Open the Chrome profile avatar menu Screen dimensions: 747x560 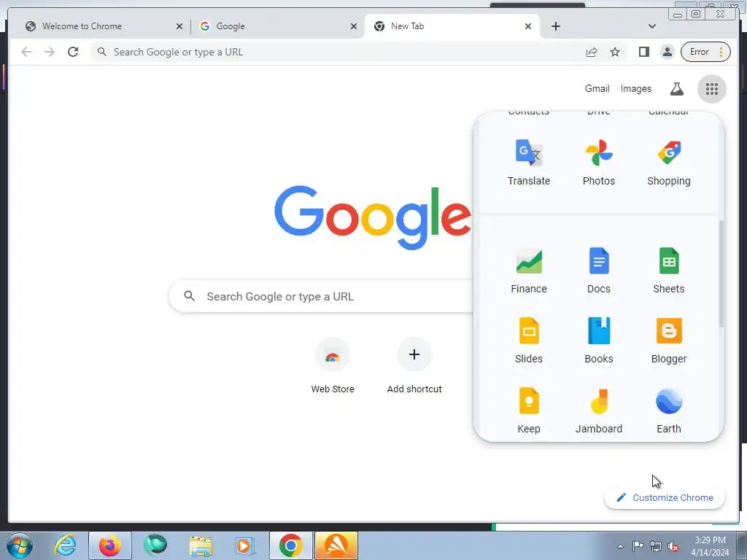[x=667, y=52]
